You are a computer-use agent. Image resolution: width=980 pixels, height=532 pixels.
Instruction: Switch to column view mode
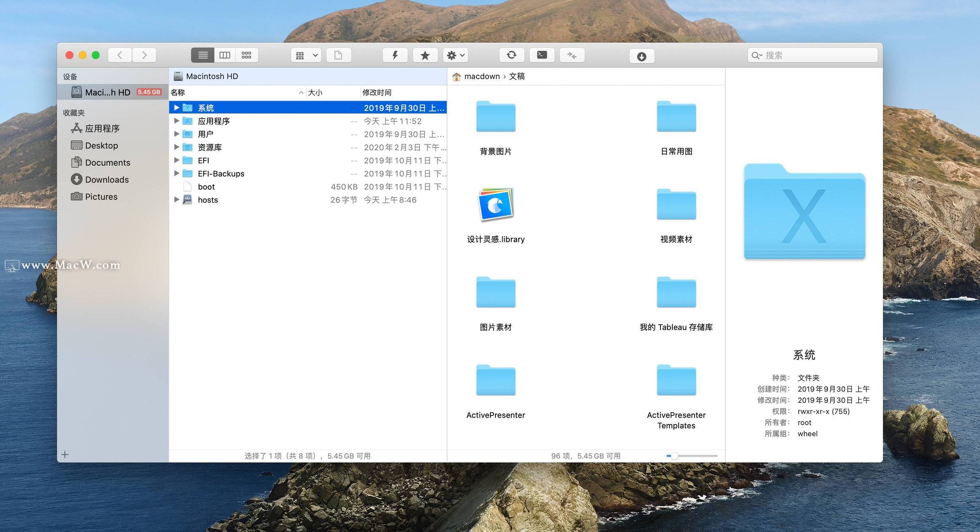coord(225,55)
